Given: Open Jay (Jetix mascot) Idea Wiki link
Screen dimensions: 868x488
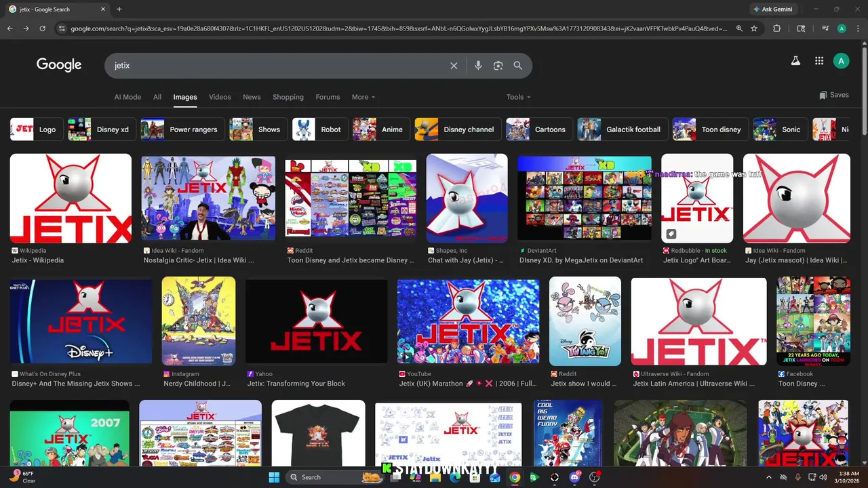Looking at the screenshot, I should point(795,260).
